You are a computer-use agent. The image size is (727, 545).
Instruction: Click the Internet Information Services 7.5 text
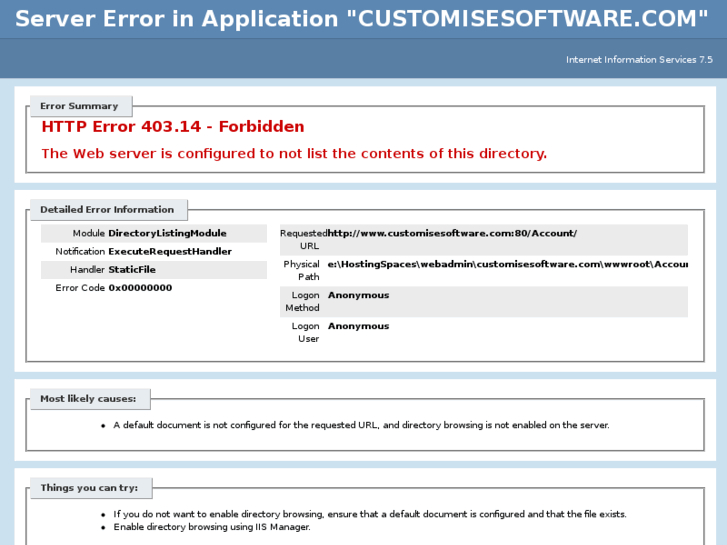click(x=639, y=60)
